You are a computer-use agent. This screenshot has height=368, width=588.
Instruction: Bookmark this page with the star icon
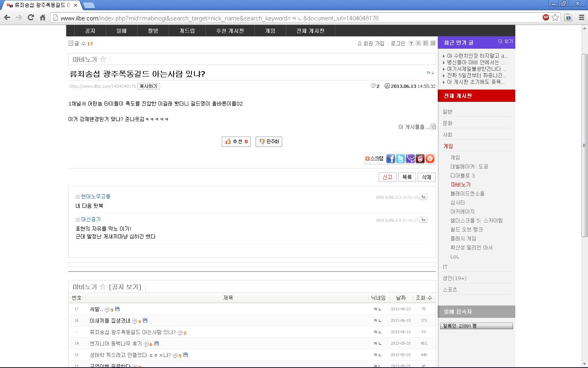point(555,17)
